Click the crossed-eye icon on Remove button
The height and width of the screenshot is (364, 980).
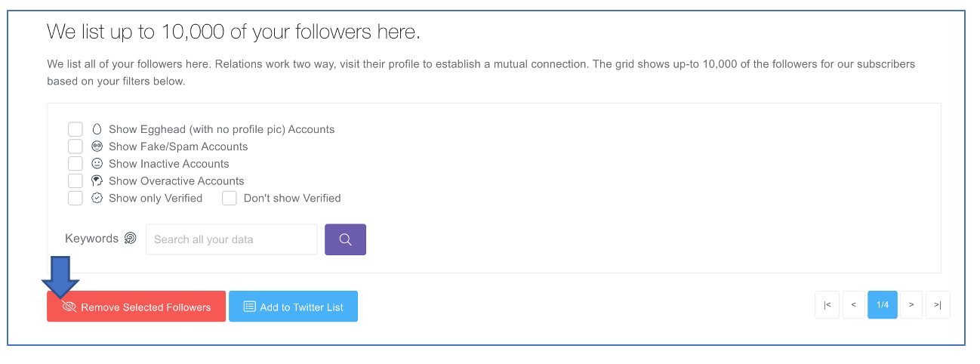[x=69, y=307]
